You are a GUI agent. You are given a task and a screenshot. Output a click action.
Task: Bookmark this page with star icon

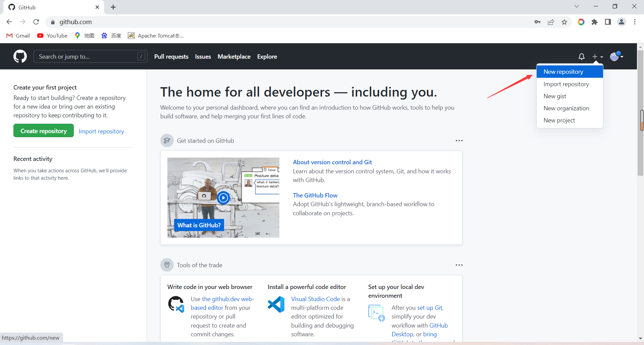tap(564, 22)
